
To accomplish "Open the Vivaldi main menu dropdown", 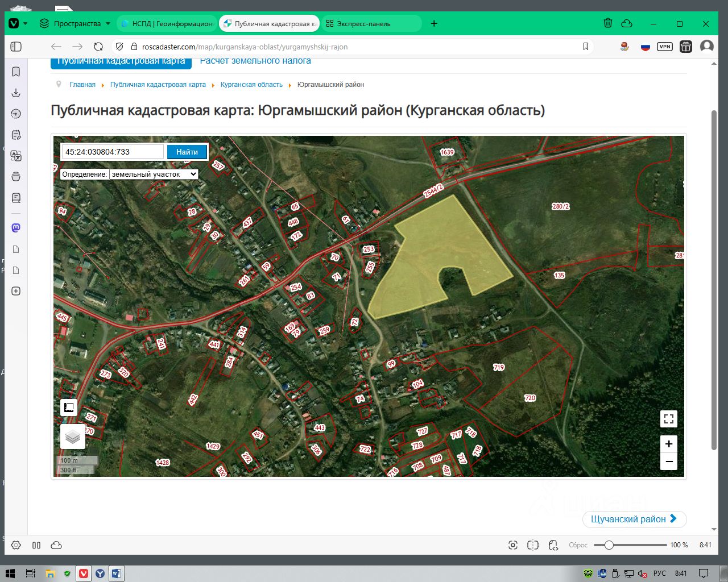I will [x=18, y=23].
